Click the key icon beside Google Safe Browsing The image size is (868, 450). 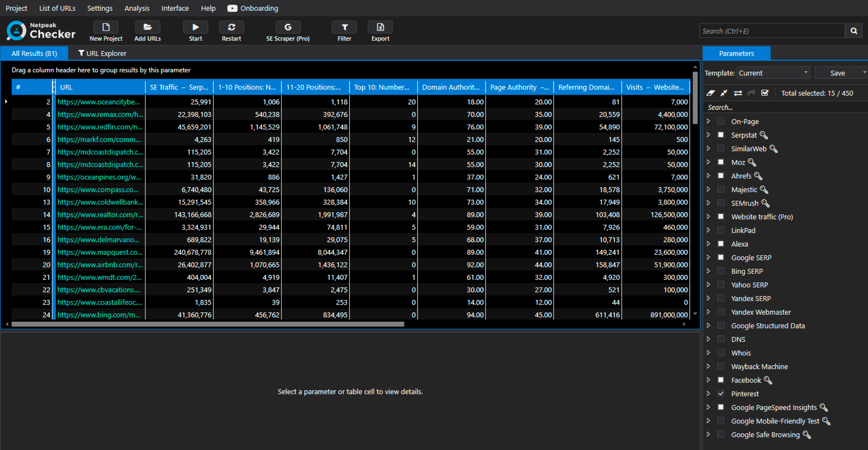click(x=807, y=435)
